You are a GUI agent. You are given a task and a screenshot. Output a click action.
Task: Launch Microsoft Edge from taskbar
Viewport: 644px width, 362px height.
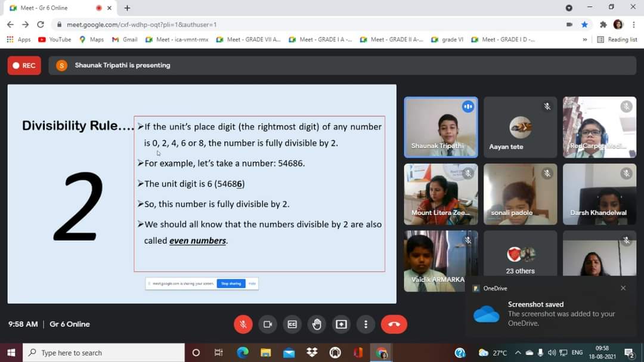pyautogui.click(x=243, y=352)
